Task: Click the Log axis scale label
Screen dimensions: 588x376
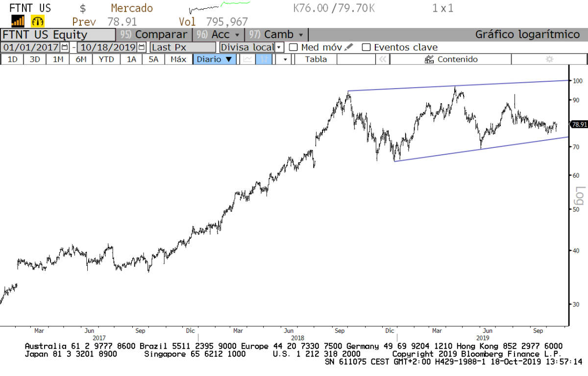Action: pos(580,195)
